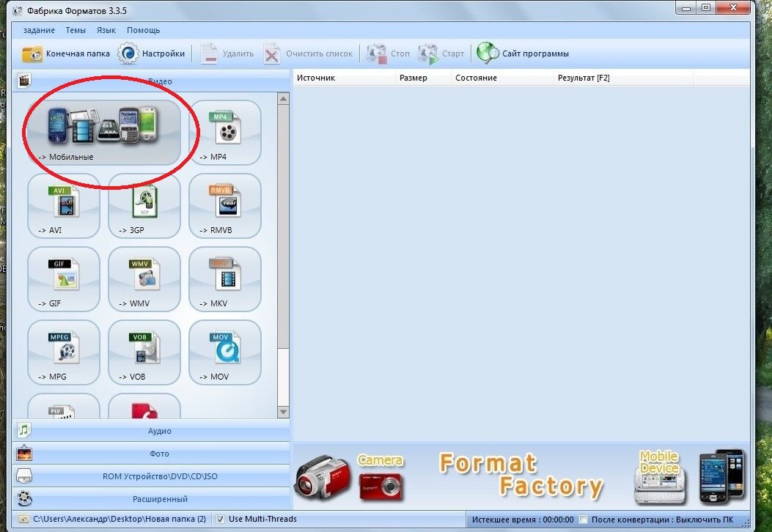Expand the Аудио section
The width and height of the screenshot is (772, 532).
(151, 431)
